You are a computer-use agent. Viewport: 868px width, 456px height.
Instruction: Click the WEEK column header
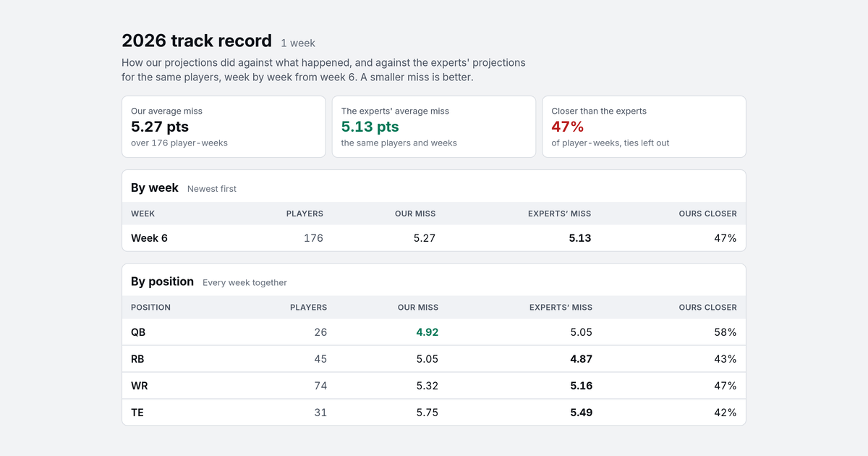pos(143,214)
